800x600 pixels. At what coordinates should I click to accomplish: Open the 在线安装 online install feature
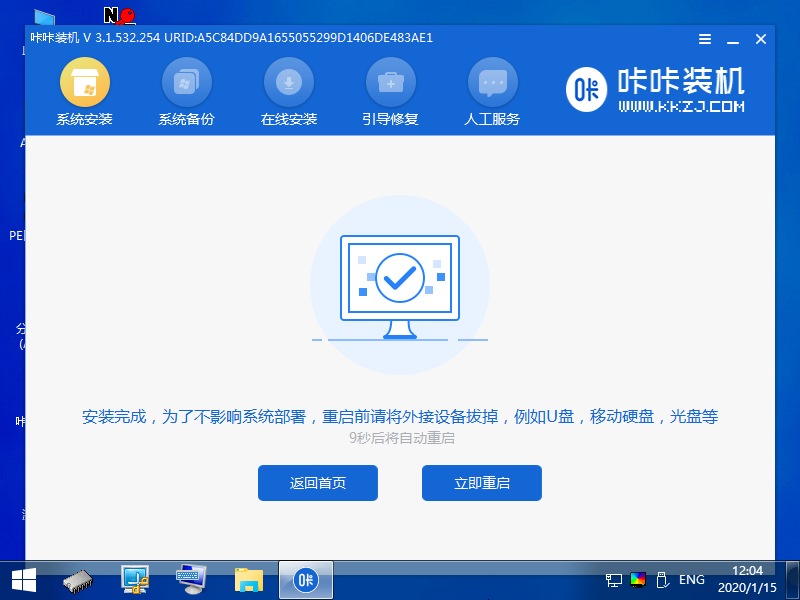pyautogui.click(x=289, y=90)
